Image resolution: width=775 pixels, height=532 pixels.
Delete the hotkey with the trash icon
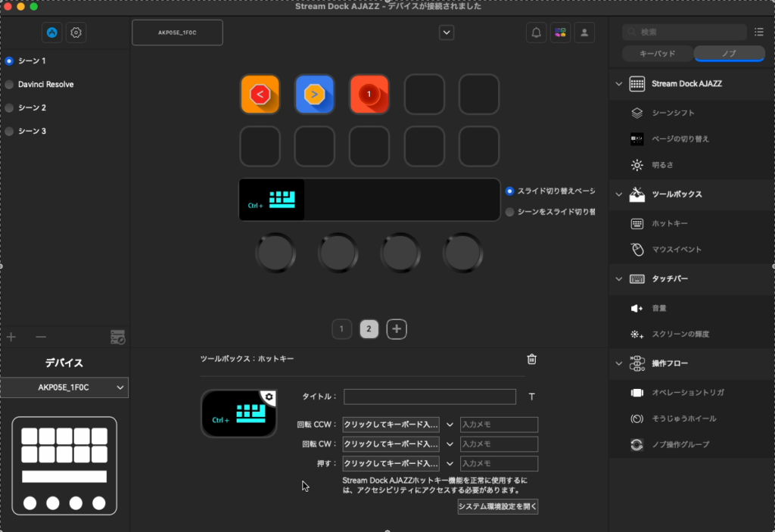coord(531,359)
